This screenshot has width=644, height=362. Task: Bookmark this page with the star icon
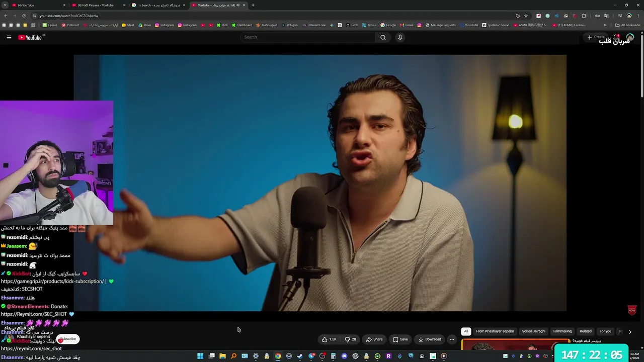526,16
